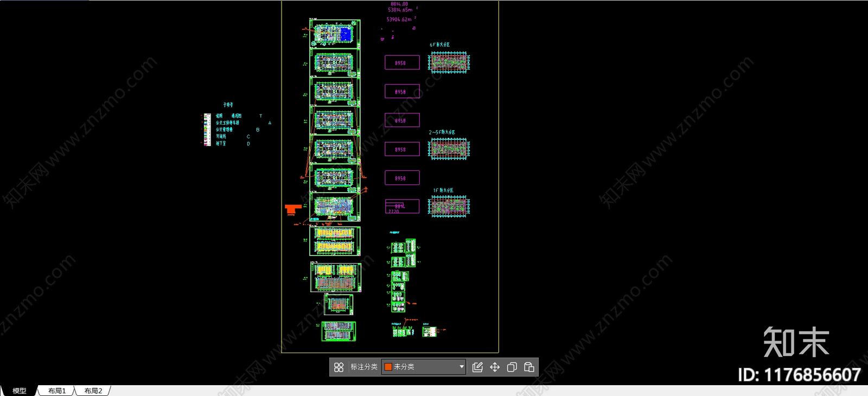Click the 标注分类 label

tap(364, 367)
